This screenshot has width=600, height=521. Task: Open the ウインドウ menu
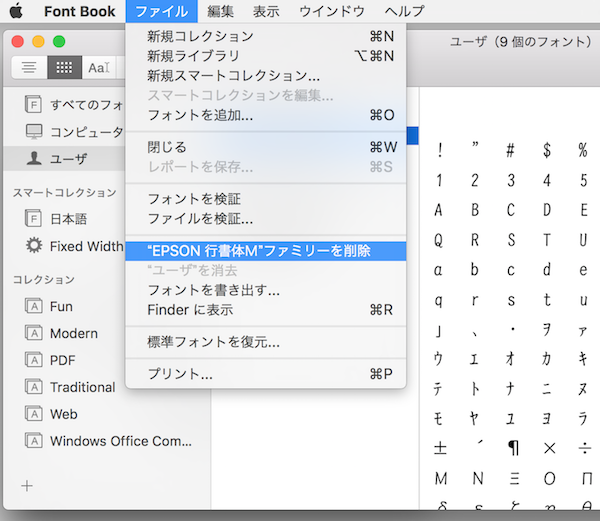(332, 11)
